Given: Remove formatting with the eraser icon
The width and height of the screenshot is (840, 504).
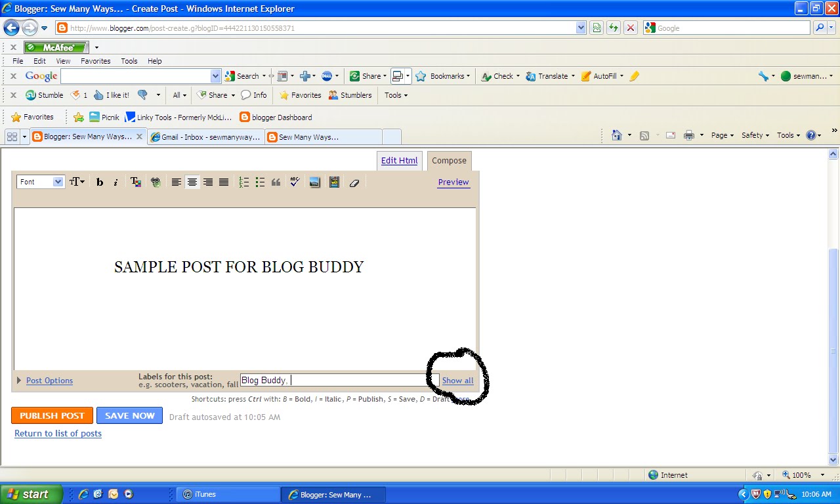Looking at the screenshot, I should click(354, 182).
